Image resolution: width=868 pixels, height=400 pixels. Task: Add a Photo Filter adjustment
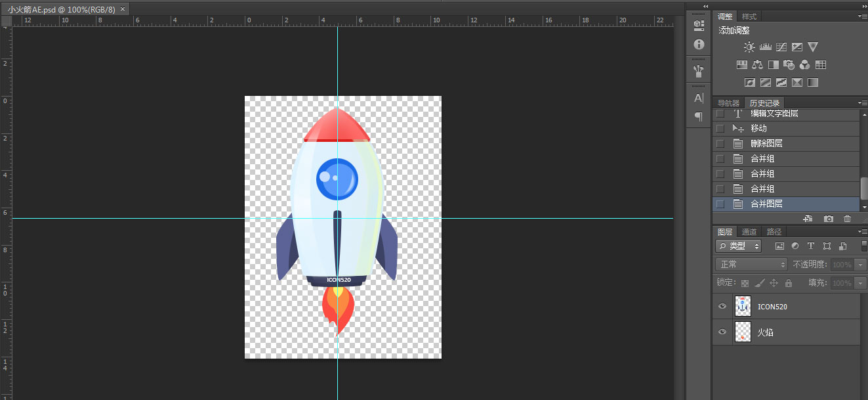(789, 65)
